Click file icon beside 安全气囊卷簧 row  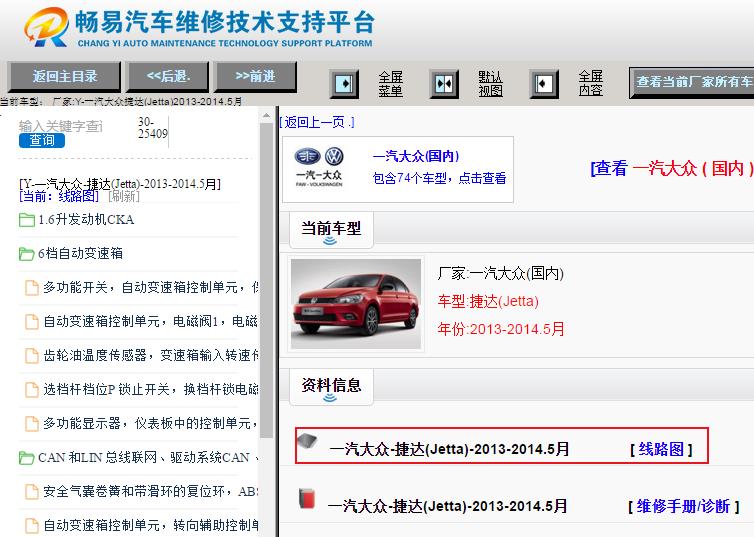click(x=32, y=491)
